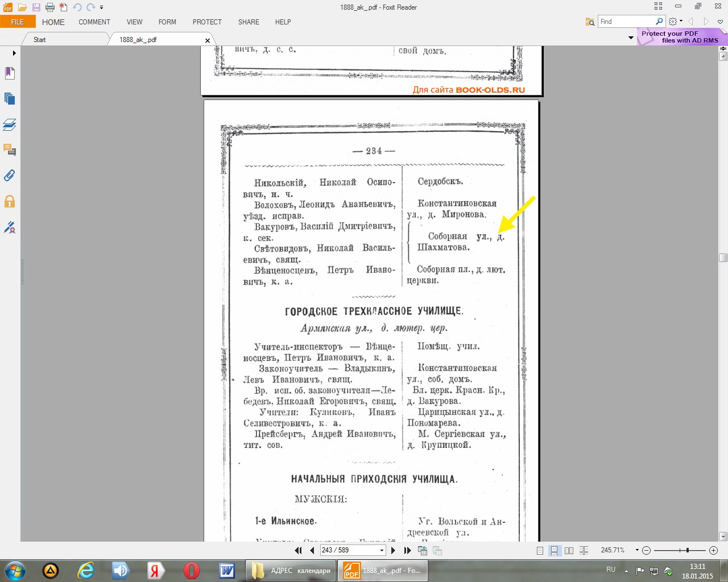Jump to the last page
Viewport: 728px width, 582px height.
407,550
